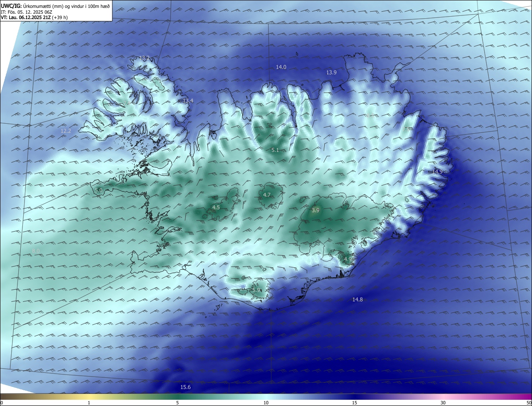This screenshot has width=532, height=406.
Task: Click the 15 tick label on the color scale
Action: click(x=355, y=403)
